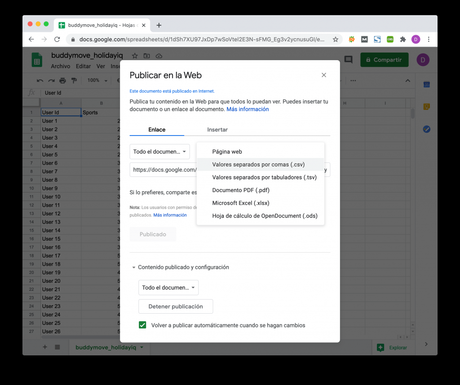Expand side panel with the bottom chevron
The image size is (460, 385).
point(426,344)
